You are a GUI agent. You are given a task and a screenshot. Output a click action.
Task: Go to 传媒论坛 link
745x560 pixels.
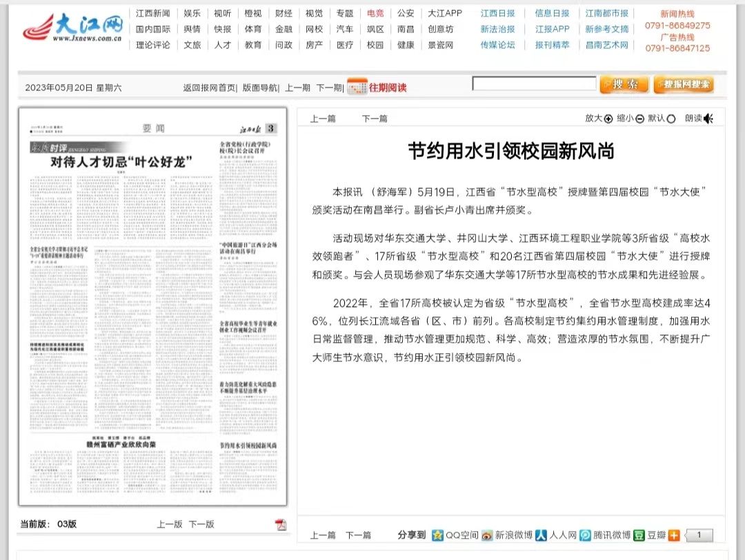click(x=497, y=45)
